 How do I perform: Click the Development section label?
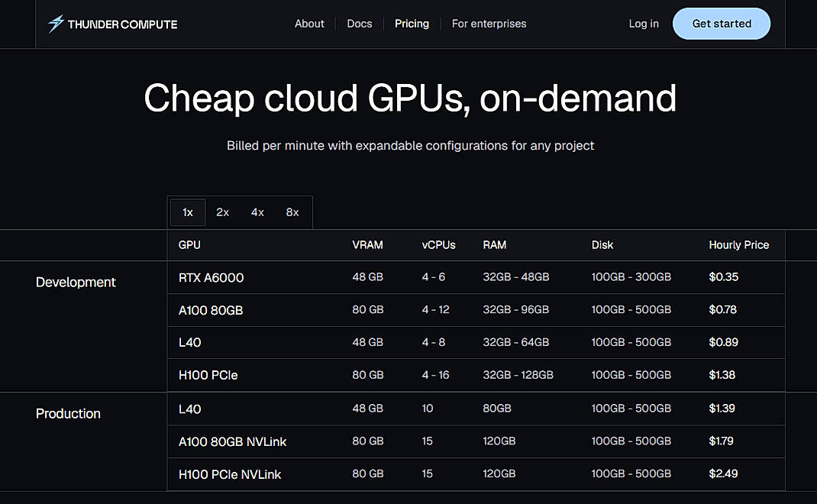(x=76, y=282)
